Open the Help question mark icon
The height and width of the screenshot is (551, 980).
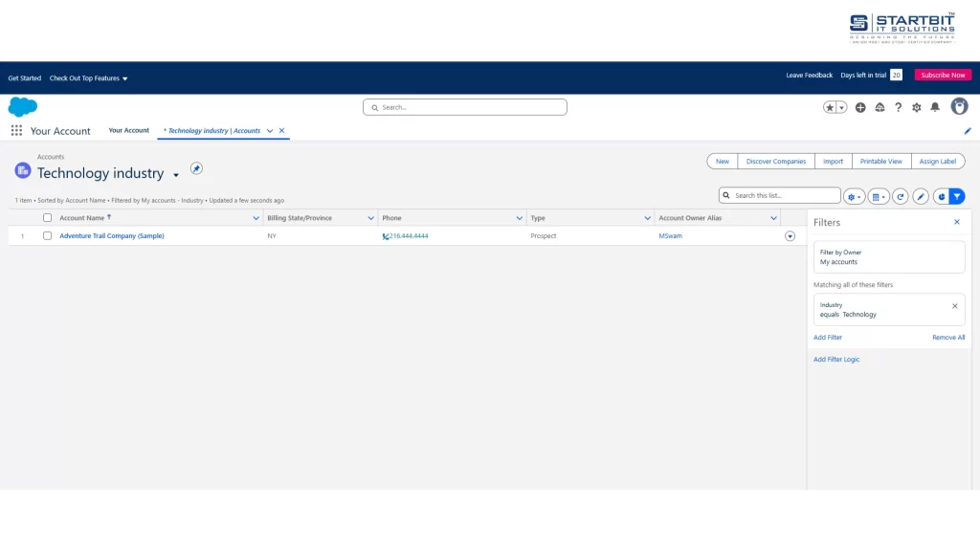(898, 107)
